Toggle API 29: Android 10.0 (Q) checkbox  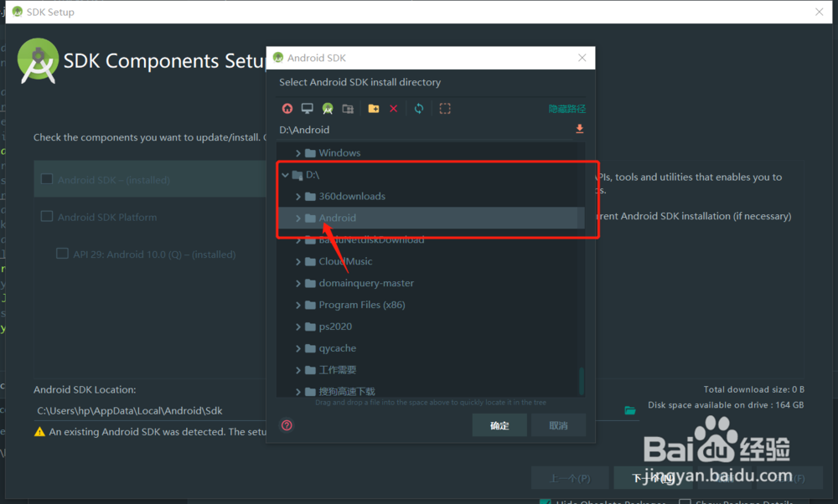coord(63,254)
